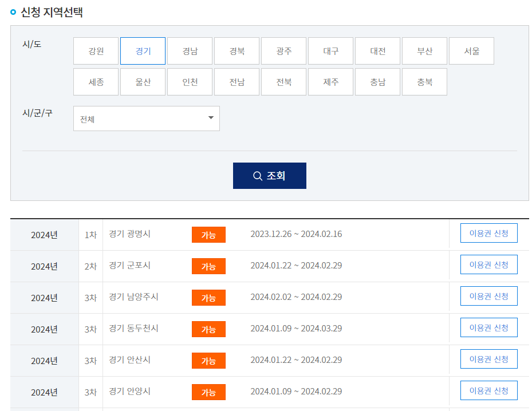Viewport: 532px width, 411px height.
Task: Click the 경기 동두천시 text
Action: coord(133,329)
